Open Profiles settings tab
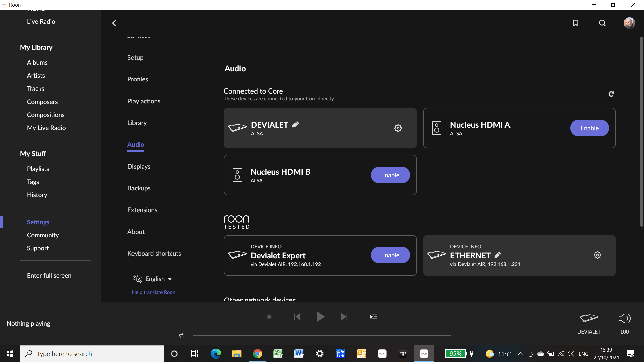The width and height of the screenshot is (644, 362). click(138, 79)
